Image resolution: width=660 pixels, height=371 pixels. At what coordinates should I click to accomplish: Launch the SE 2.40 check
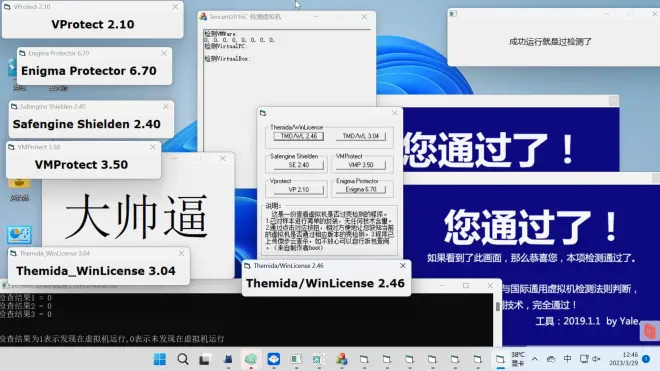(x=298, y=165)
